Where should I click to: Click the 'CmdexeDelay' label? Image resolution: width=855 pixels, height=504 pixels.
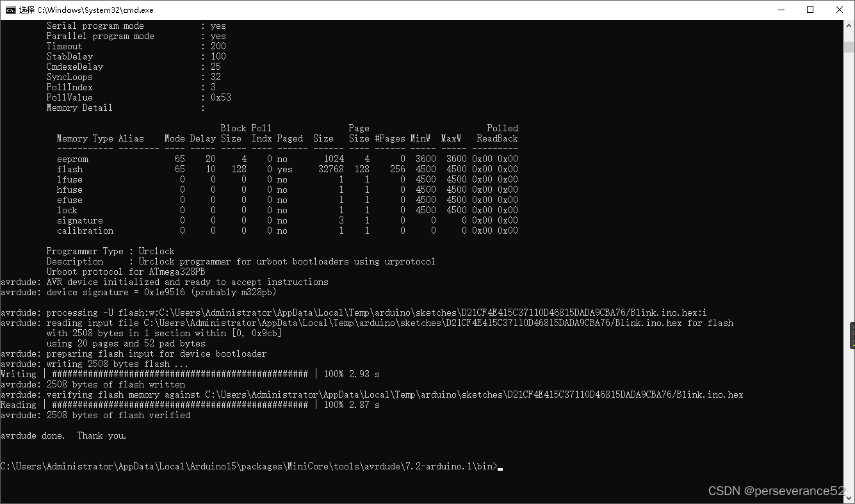point(74,67)
